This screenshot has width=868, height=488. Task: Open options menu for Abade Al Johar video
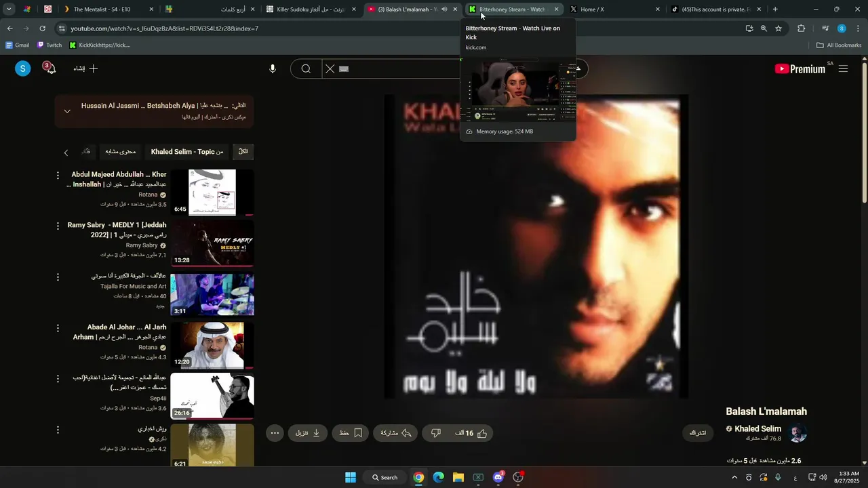click(x=58, y=328)
